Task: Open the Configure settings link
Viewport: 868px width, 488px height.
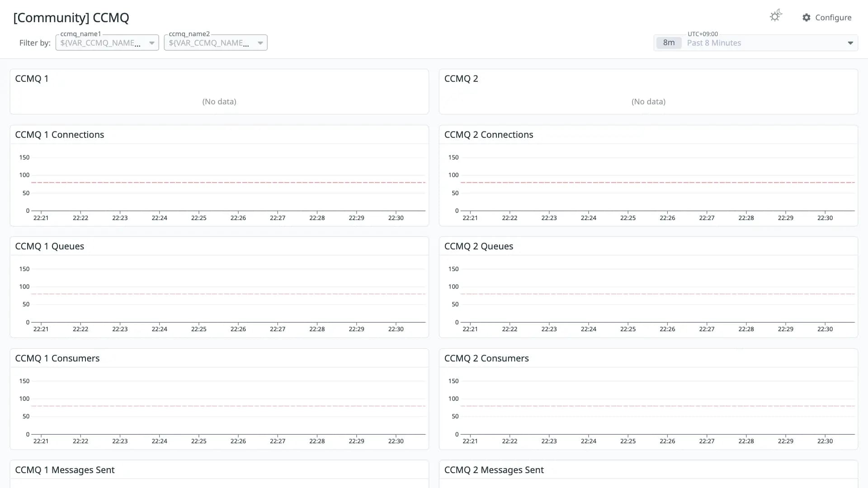Action: [827, 18]
